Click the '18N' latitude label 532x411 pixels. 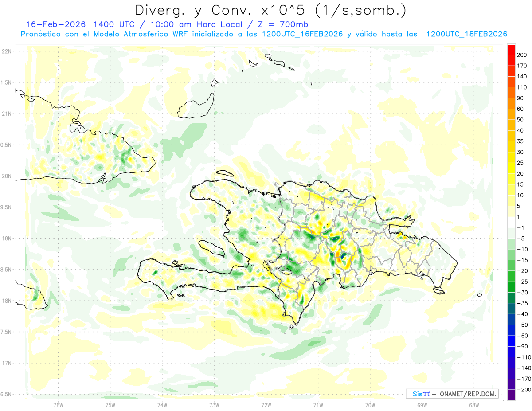click(6, 301)
